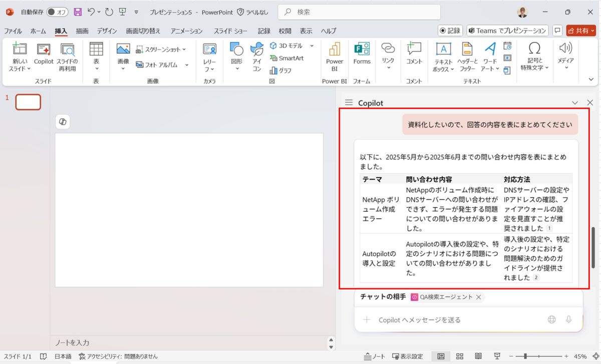The image size is (601, 364).
Task: Click the 共有 share button
Action: click(x=580, y=31)
